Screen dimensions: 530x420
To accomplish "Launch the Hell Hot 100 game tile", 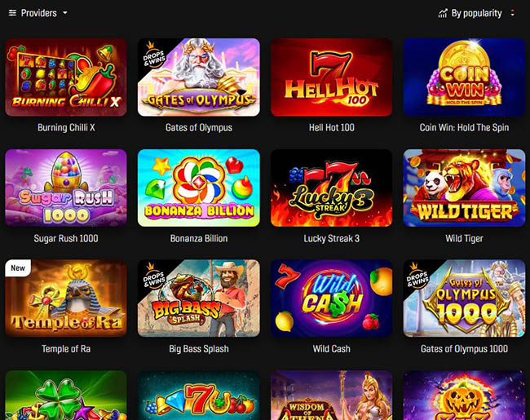I will pyautogui.click(x=331, y=77).
